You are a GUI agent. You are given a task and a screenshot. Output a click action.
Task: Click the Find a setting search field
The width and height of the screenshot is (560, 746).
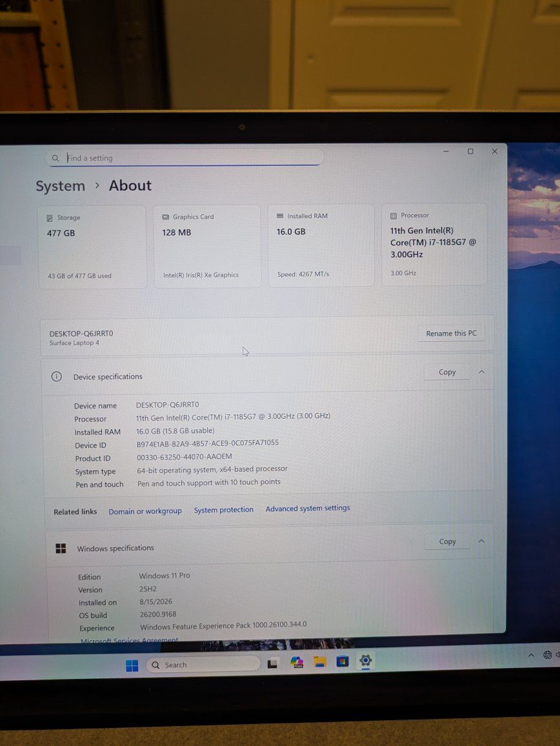click(185, 157)
